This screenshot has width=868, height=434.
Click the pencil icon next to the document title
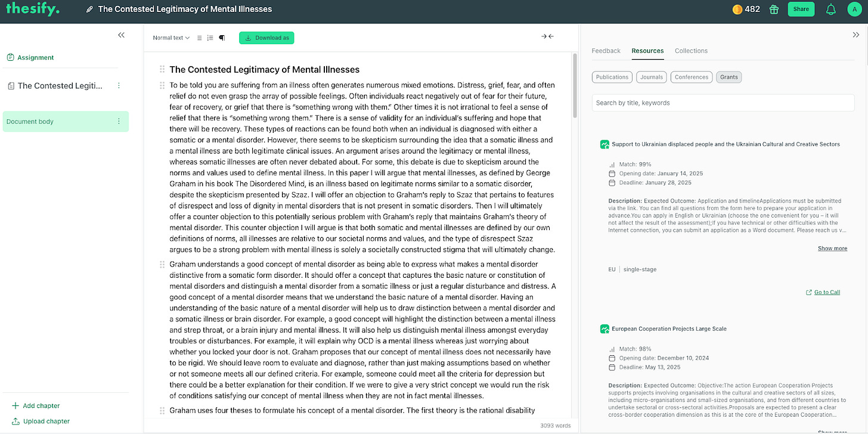click(89, 9)
